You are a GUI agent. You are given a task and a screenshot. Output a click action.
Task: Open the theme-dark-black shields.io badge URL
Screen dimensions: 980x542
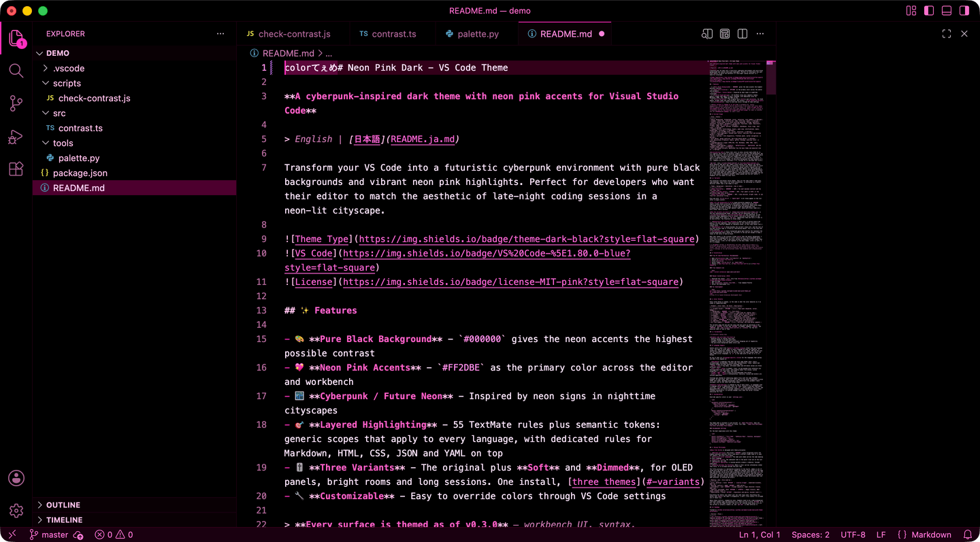[x=527, y=239]
